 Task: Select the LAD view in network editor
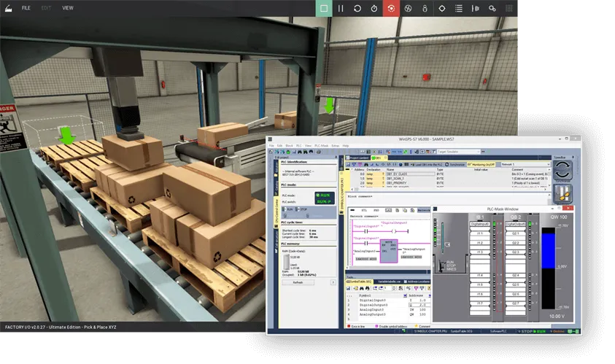point(388,210)
